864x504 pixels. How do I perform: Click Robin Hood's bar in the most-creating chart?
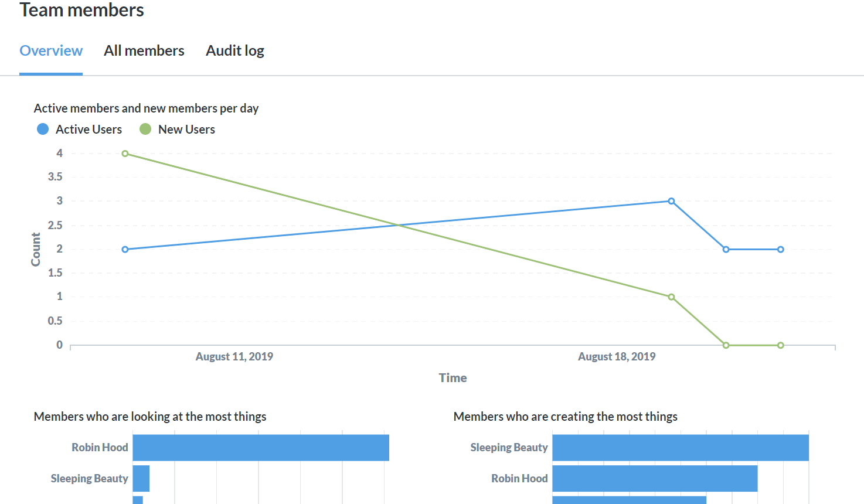pos(655,478)
